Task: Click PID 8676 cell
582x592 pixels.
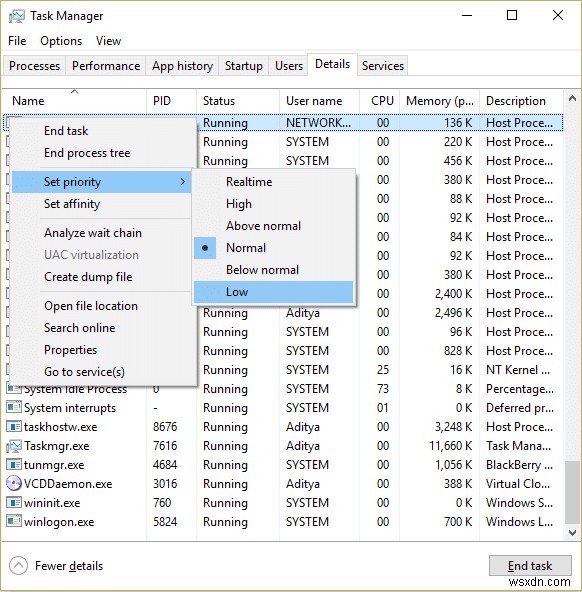Action: coord(165,427)
